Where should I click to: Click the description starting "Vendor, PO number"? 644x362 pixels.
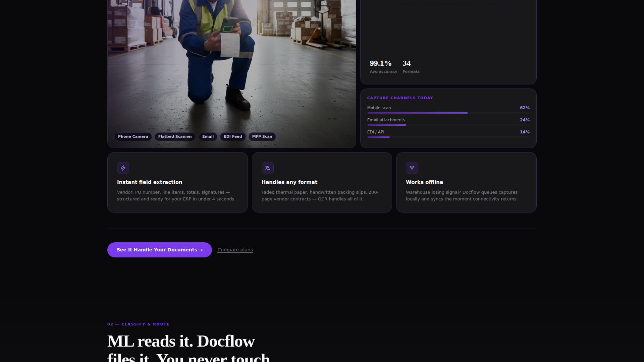[176, 195]
